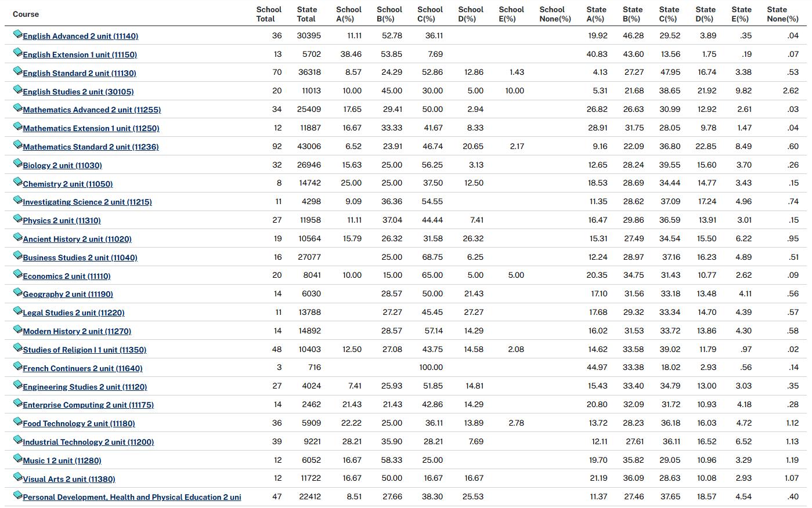This screenshot has height=508, width=812.
Task: Click the book icon beside Mathematics Advanced
Action: click(17, 108)
